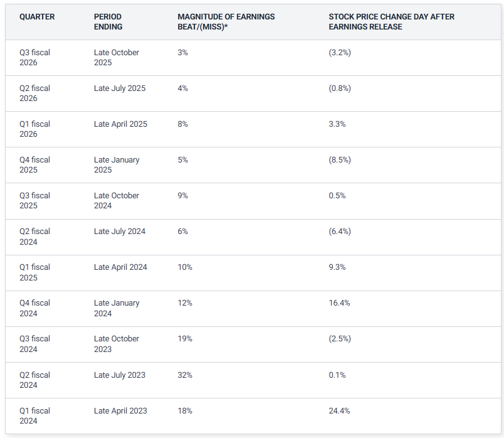Viewport: 504px width, 438px height.
Task: Select the Late October 2024 cell
Action: [x=117, y=201]
